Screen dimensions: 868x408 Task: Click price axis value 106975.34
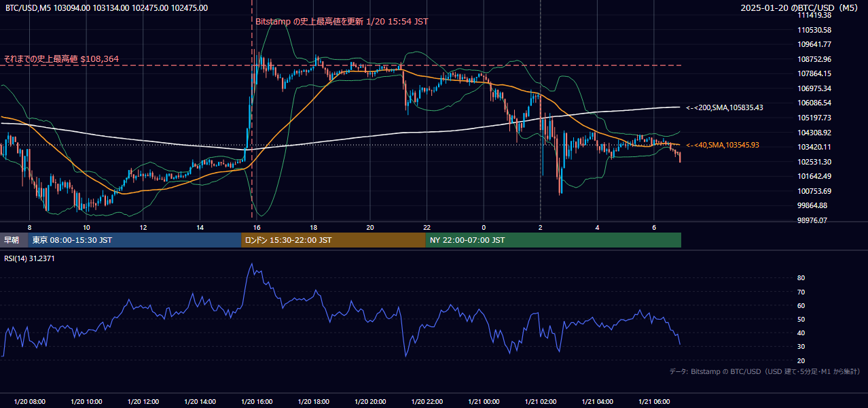click(x=815, y=88)
